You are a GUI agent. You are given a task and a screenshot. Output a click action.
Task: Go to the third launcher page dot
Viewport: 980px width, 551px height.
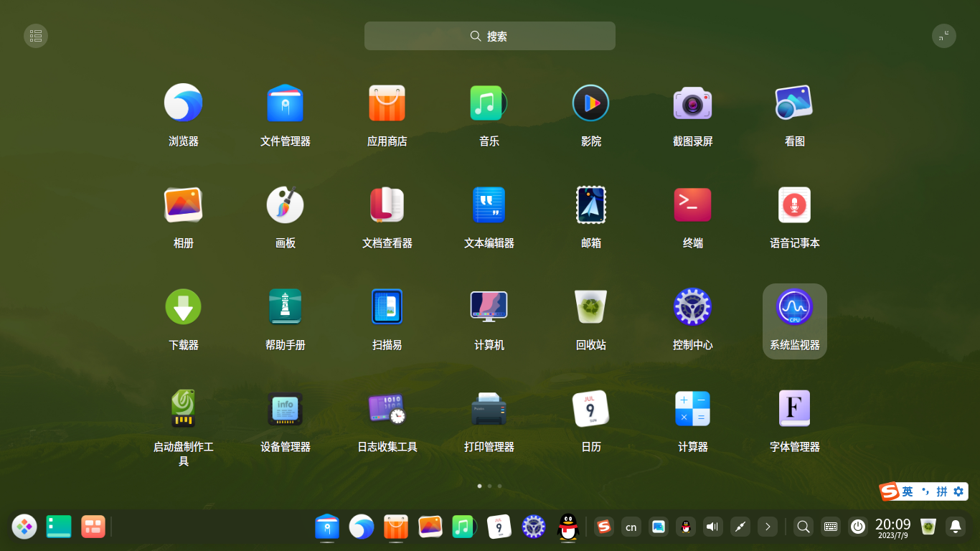point(499,486)
